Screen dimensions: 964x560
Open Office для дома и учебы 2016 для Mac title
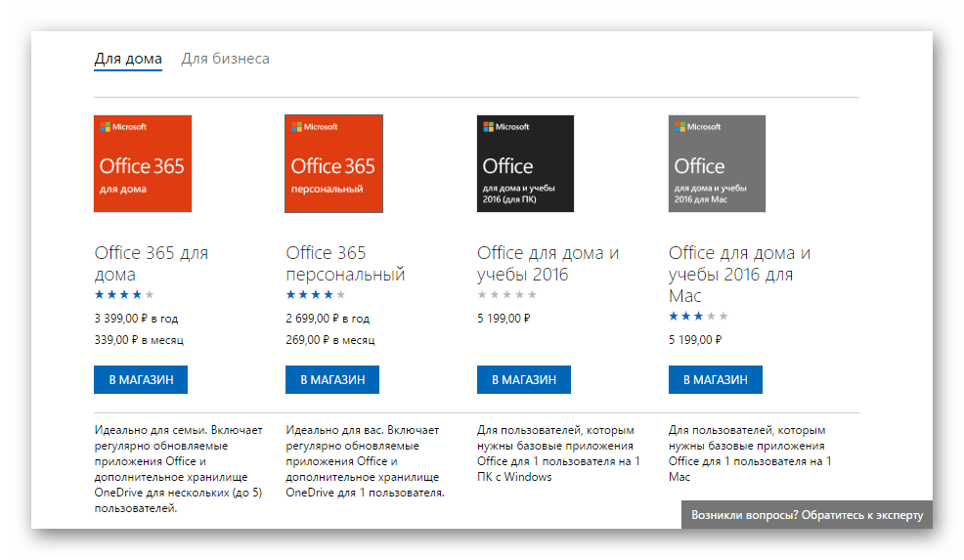click(x=739, y=274)
